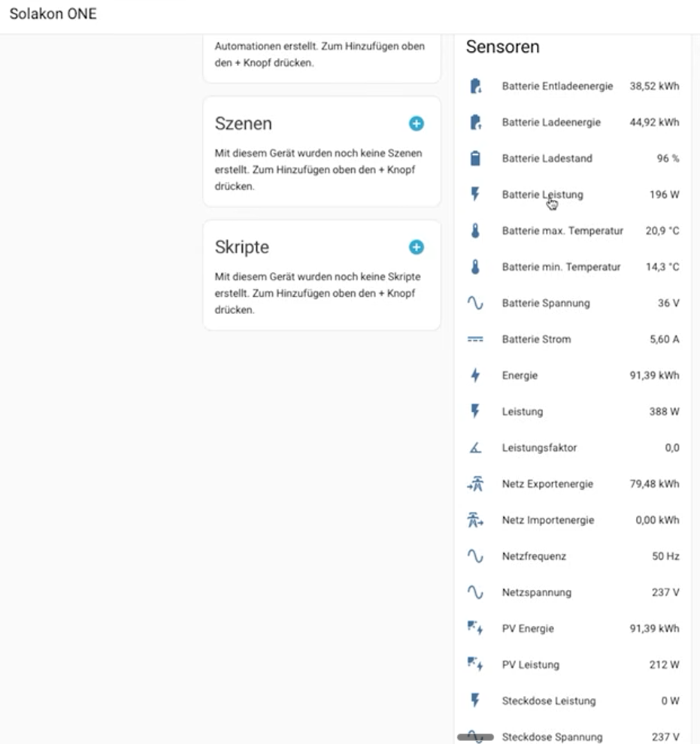Click the Batterie Strom DC current icon
The image size is (700, 744).
point(475,340)
